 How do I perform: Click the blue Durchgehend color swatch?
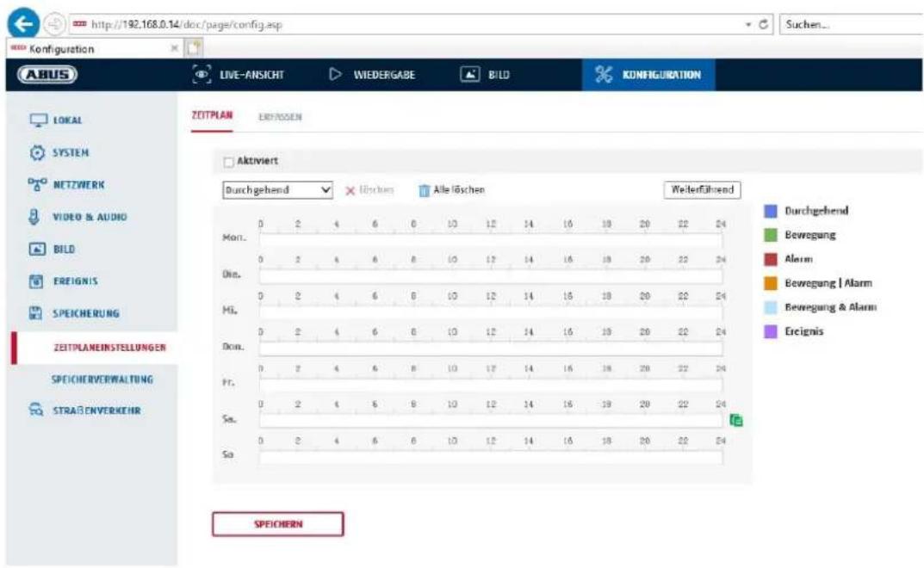(x=770, y=211)
